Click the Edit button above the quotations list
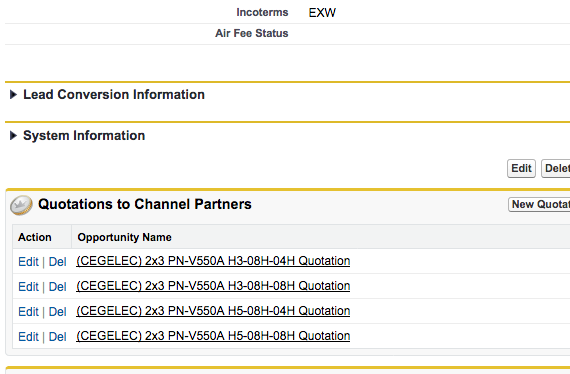 tap(521, 168)
